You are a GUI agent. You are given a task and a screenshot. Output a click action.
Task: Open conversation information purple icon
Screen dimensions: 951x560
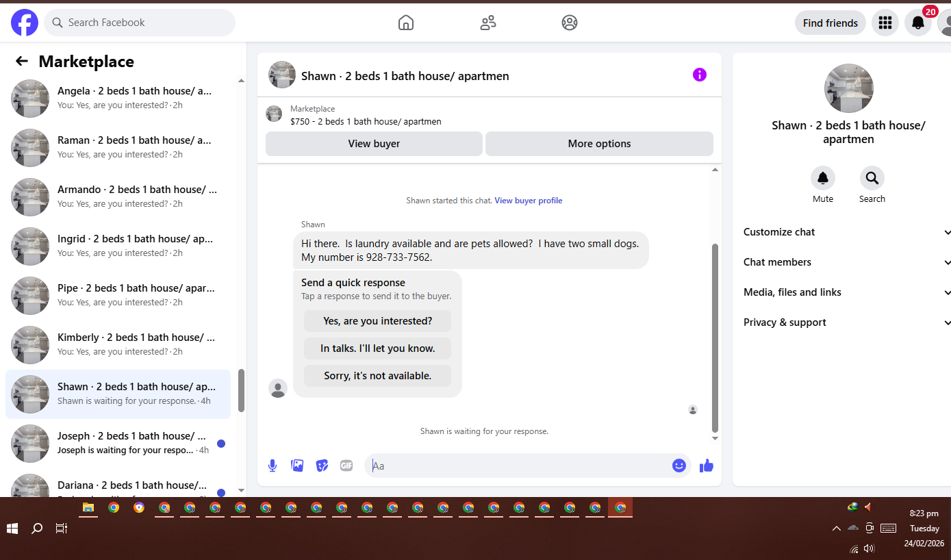[x=699, y=75]
